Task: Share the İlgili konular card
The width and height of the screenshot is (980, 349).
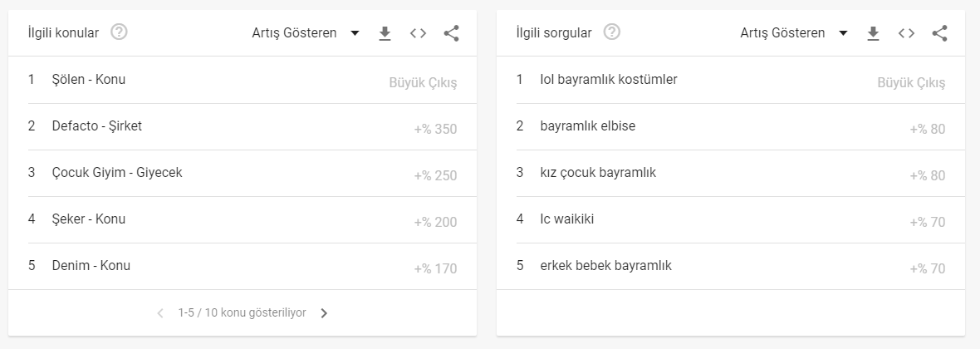Action: (x=451, y=33)
